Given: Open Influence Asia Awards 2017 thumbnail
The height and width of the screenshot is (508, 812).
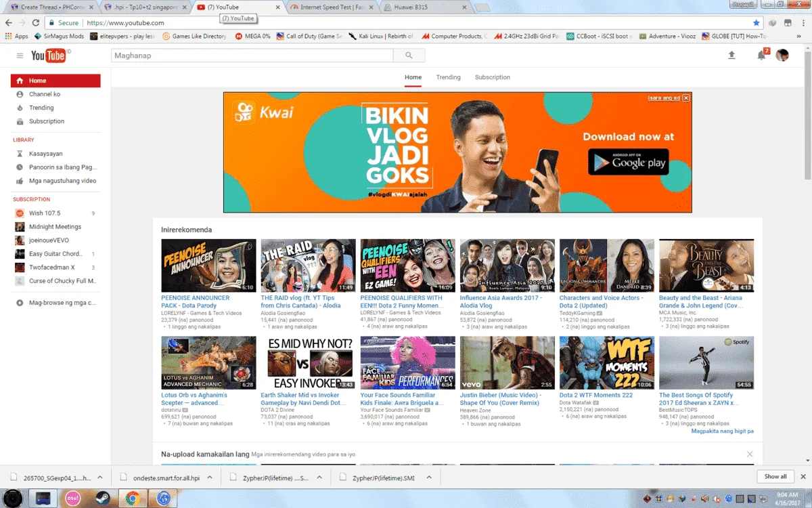Looking at the screenshot, I should pos(507,266).
